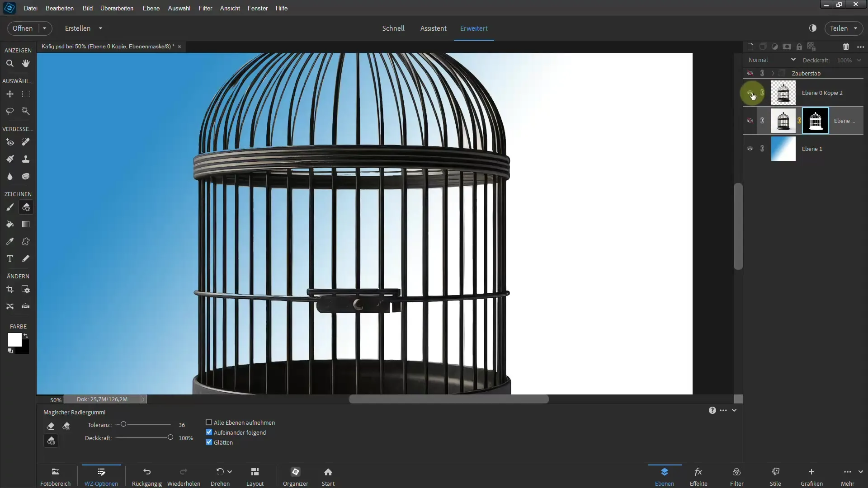
Task: Click the Rückgängig undo button
Action: coord(147,477)
